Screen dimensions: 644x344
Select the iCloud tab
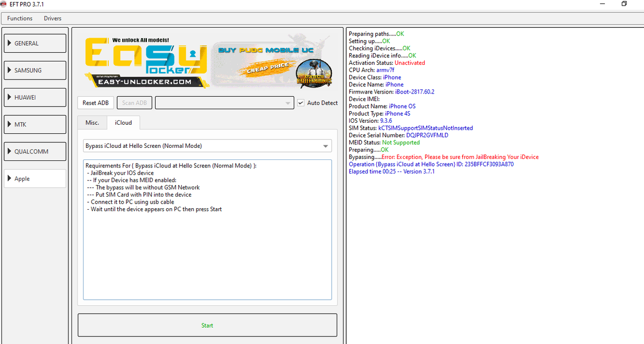point(123,122)
